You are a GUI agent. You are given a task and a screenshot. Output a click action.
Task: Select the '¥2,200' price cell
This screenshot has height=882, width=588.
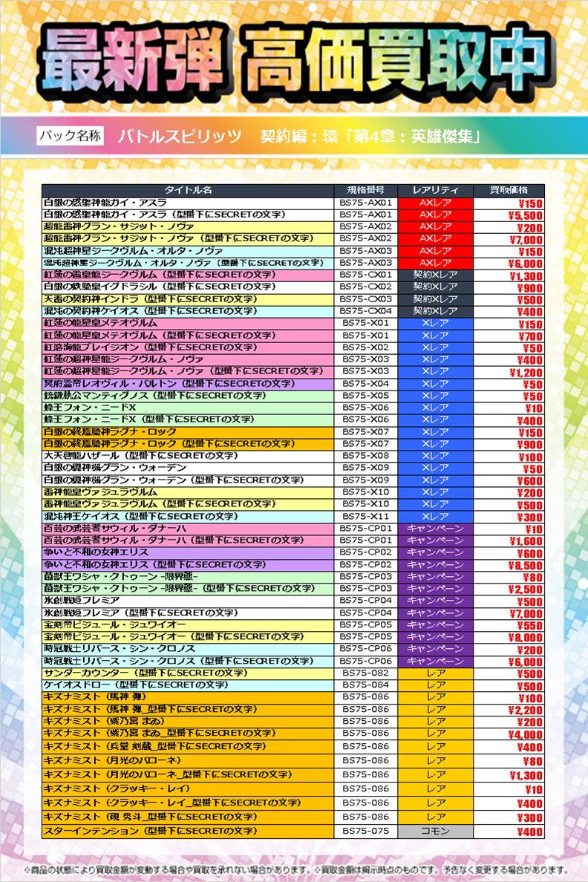pyautogui.click(x=509, y=709)
